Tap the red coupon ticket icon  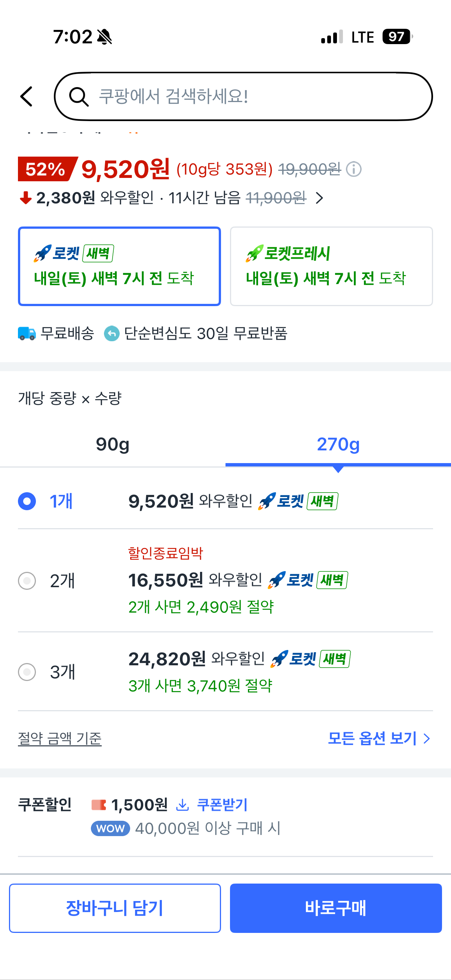pos(99,804)
